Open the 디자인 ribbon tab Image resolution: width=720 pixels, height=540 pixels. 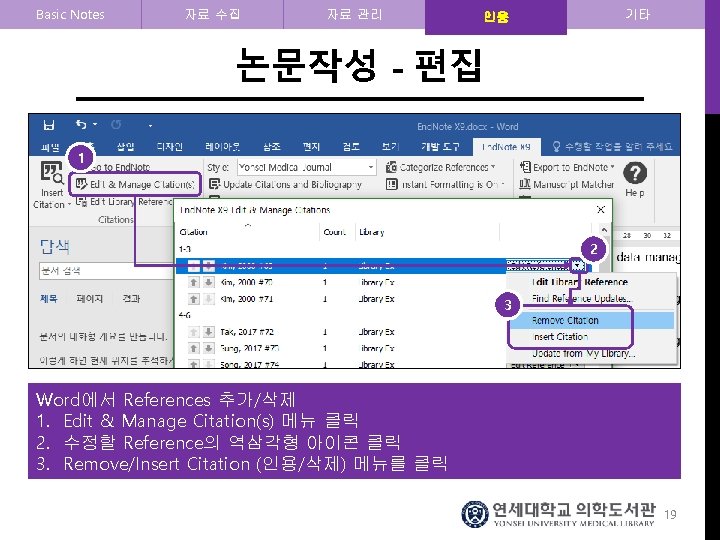(169, 146)
